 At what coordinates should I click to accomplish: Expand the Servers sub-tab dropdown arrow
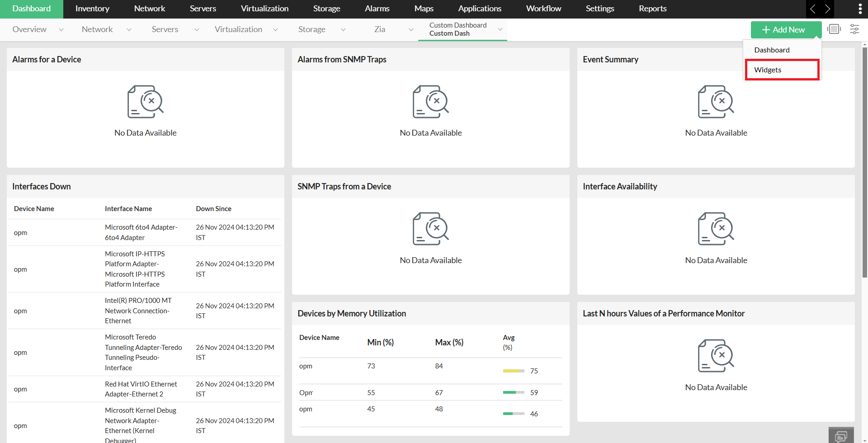[197, 30]
